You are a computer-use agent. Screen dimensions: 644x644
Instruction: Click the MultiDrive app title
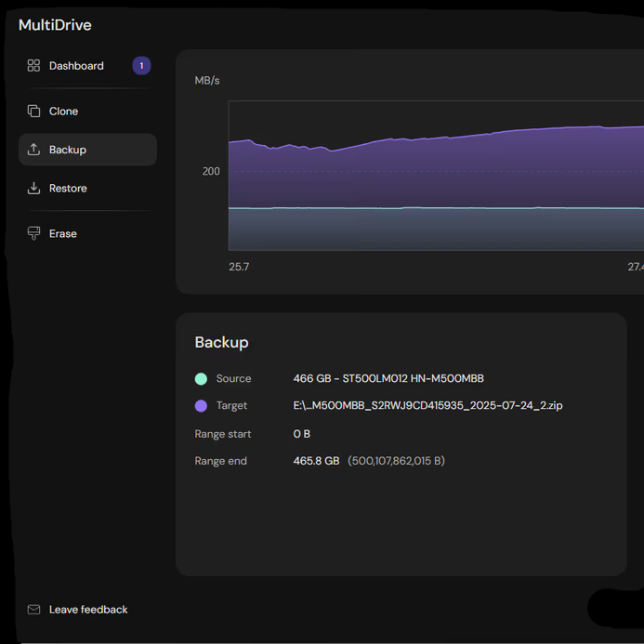[x=55, y=25]
